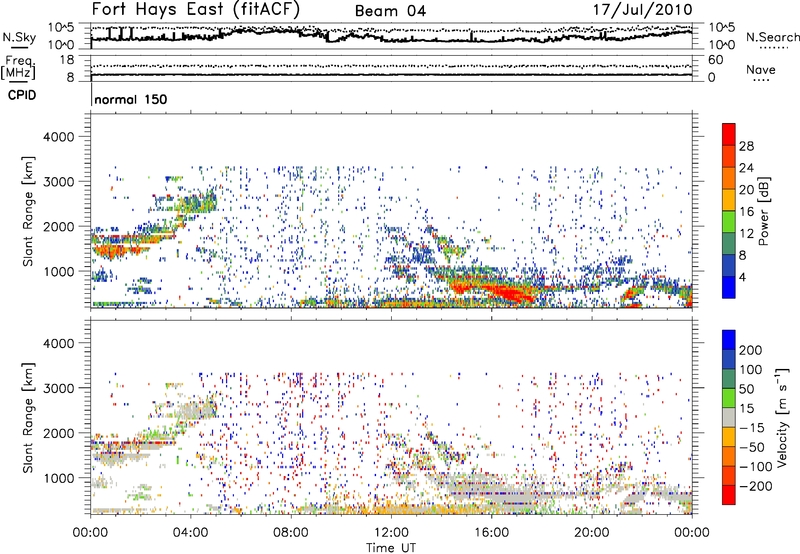Viewport: 800px width, 554px height.
Task: Click the red bottom of velocity colorbar
Action: (729, 495)
